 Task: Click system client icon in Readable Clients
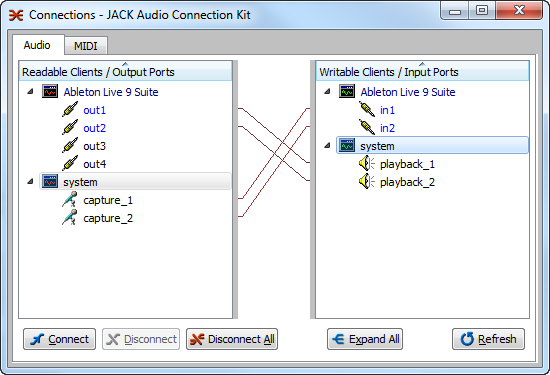coord(50,181)
